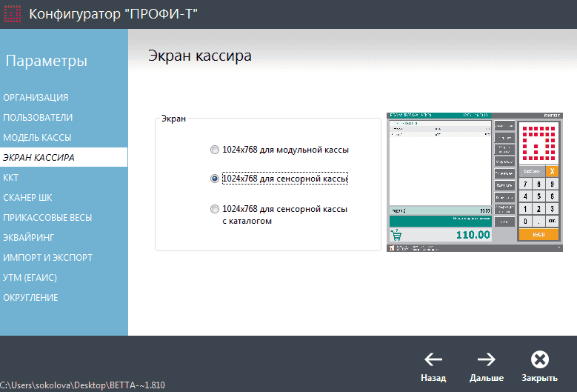Go to Сканер ШК section
Screen dimensions: 577x392
(27, 197)
